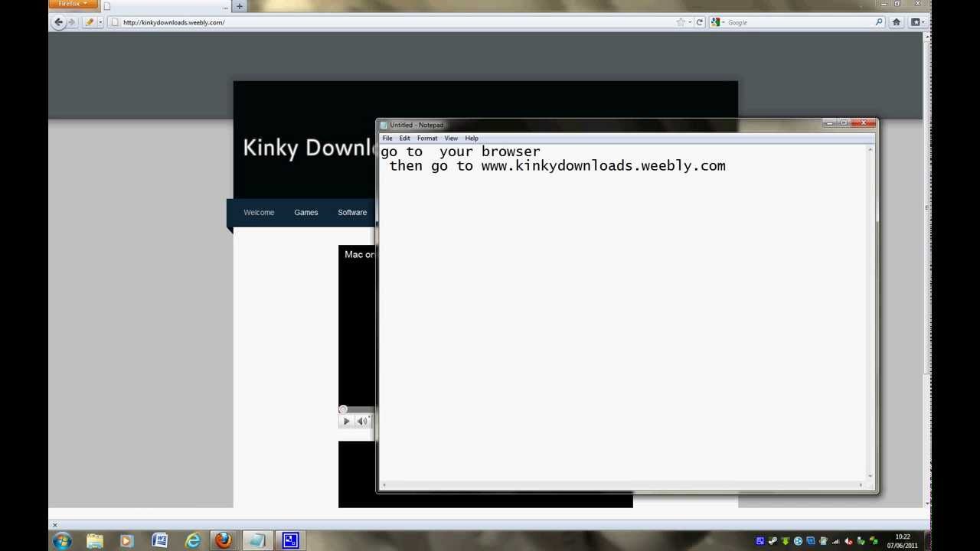Restore down the Firefox window
This screenshot has width=980, height=551.
(897, 4)
